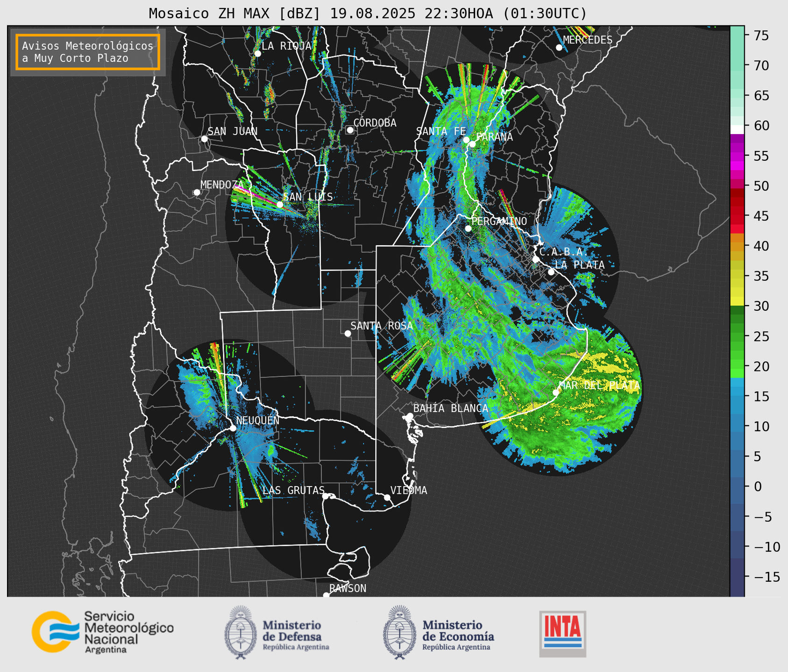
Task: Click the La Rioja city marker dot
Action: [x=257, y=54]
